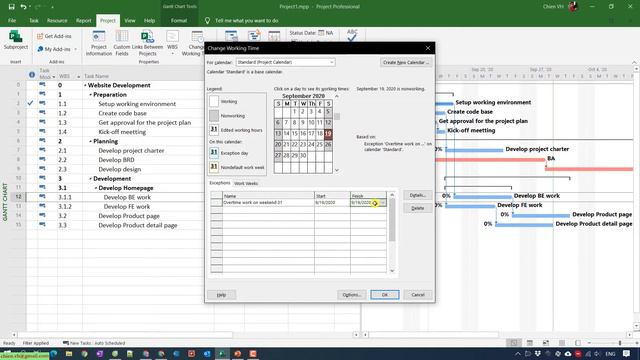Click the Project app icon in taskbar
640x360 pixels.
[222, 353]
